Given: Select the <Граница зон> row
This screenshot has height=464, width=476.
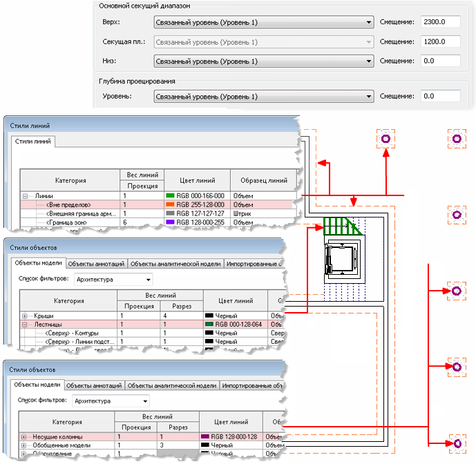Looking at the screenshot, I should pyautogui.click(x=158, y=222).
